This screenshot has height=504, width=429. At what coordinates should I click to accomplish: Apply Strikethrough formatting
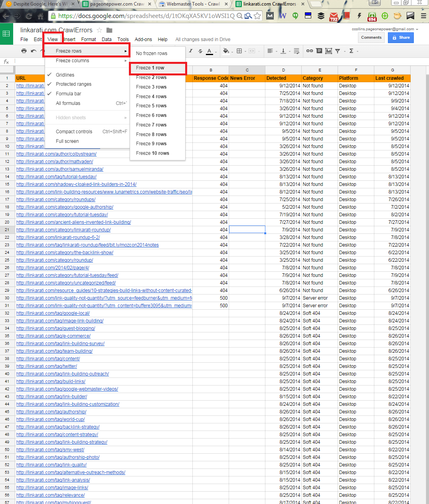coord(200,51)
